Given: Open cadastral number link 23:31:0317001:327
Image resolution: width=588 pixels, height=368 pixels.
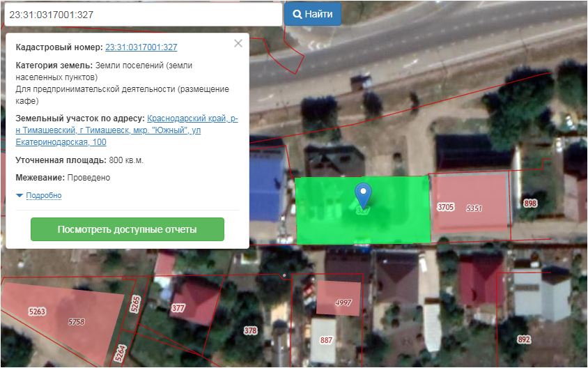Looking at the screenshot, I should [x=141, y=47].
